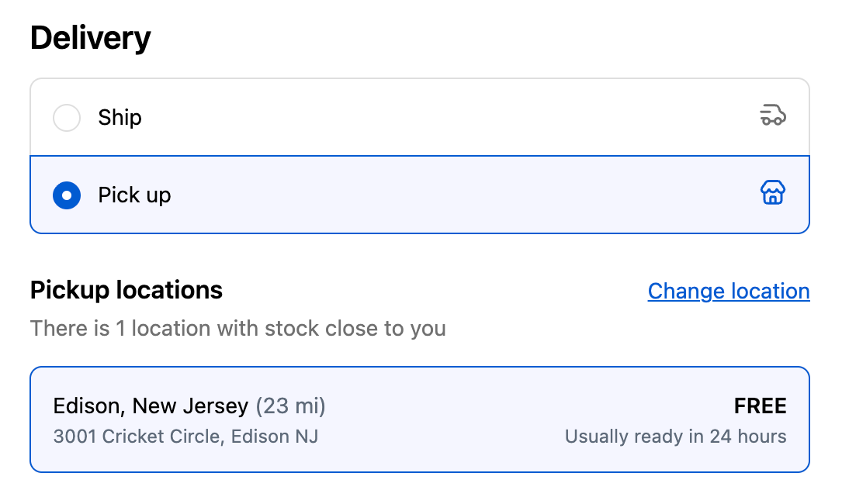Click the store pickup icon

773,192
